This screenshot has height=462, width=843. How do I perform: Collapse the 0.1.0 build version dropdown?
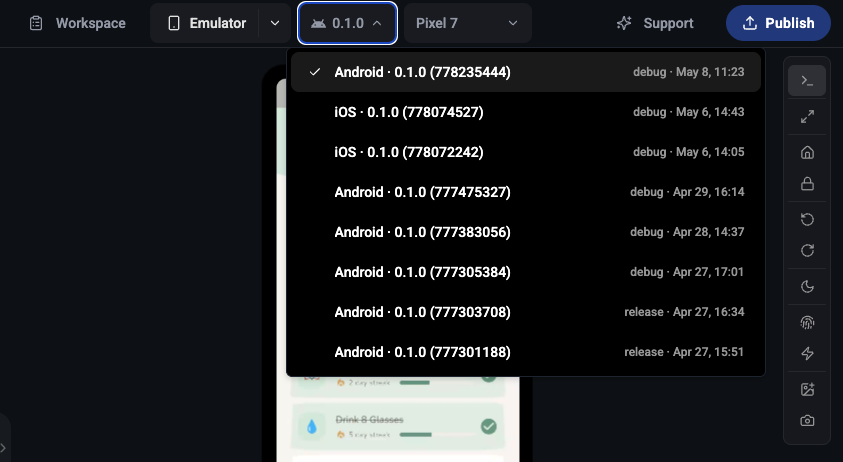point(347,23)
